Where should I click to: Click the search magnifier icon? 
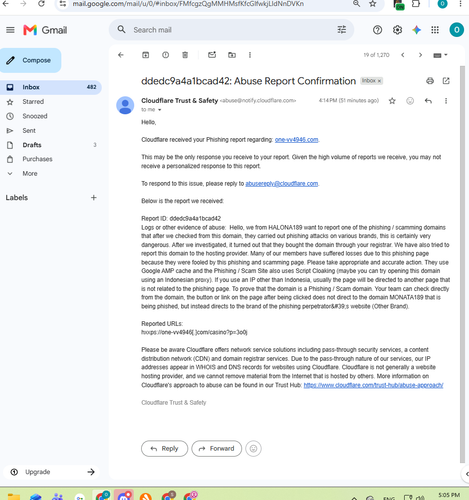pyautogui.click(x=122, y=30)
